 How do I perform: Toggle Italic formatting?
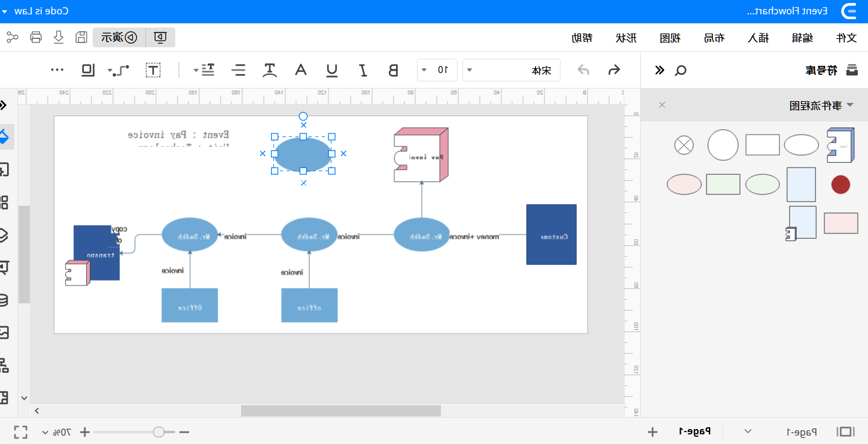pyautogui.click(x=363, y=70)
